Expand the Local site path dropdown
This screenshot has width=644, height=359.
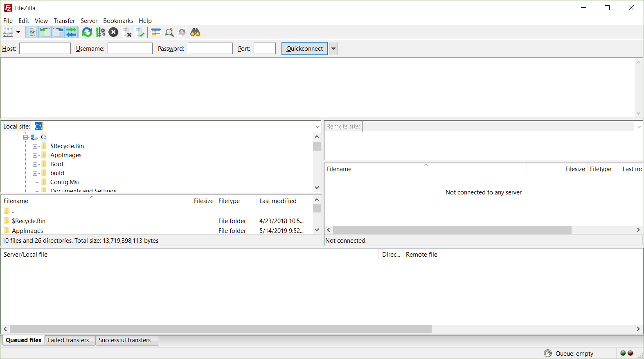click(317, 126)
